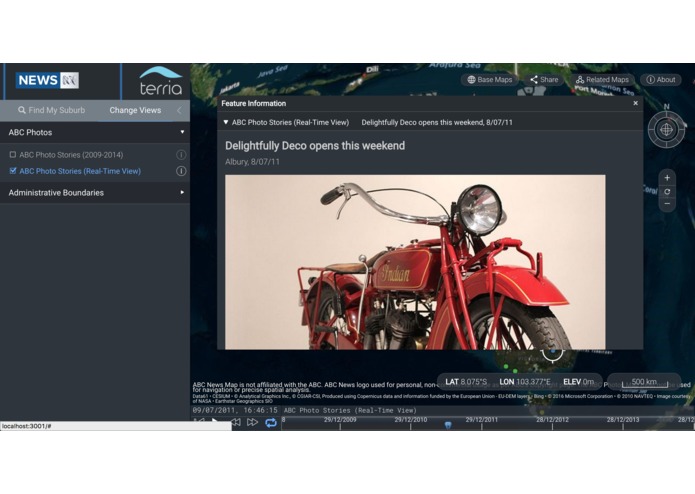695x494 pixels.
Task: Collapse the side panel with the chevron arrow
Action: coord(179,110)
